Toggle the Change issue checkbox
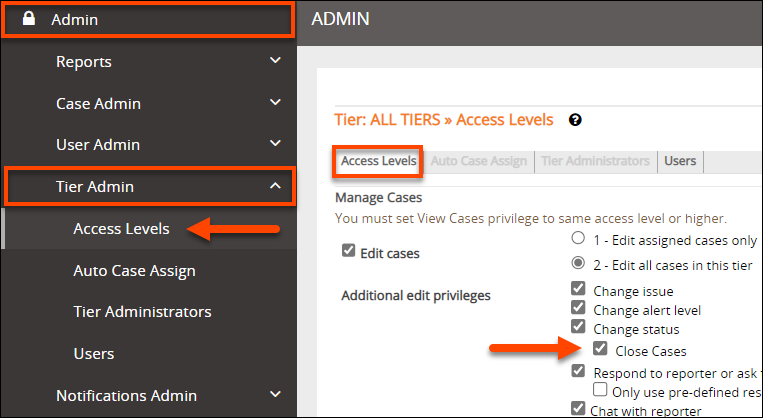763x418 pixels. [x=578, y=289]
